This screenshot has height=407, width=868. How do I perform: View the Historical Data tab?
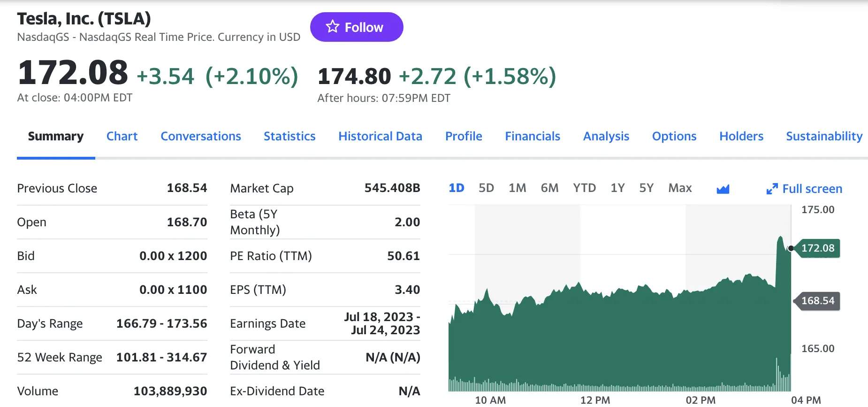[381, 136]
